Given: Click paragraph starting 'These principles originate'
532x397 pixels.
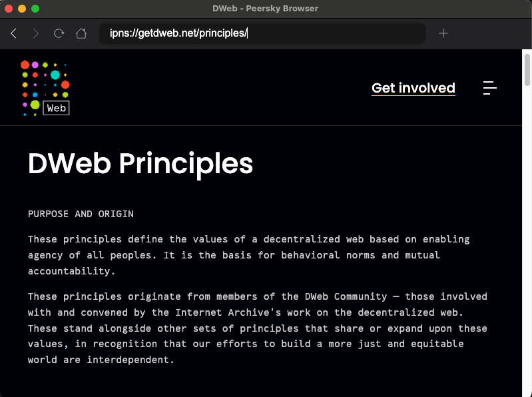Looking at the screenshot, I should point(258,328).
